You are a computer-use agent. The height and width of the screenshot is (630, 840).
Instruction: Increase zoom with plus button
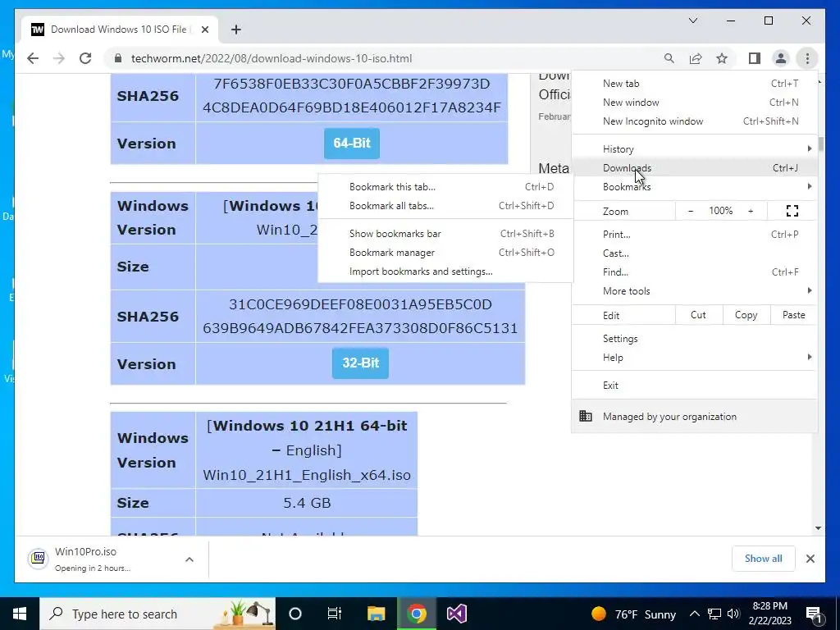(x=751, y=211)
